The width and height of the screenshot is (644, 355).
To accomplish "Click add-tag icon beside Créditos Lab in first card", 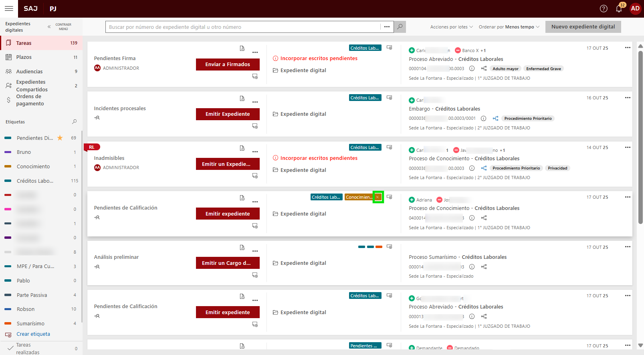I will pos(389,48).
